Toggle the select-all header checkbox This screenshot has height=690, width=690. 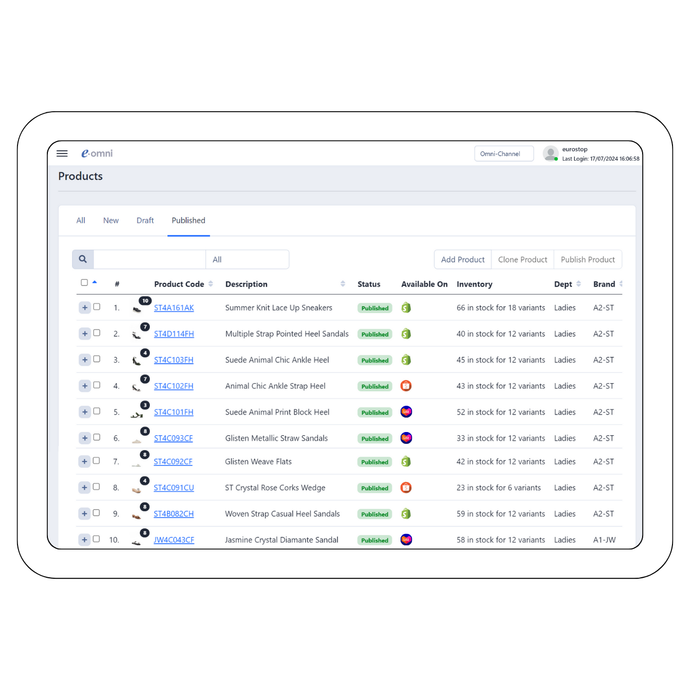(84, 283)
